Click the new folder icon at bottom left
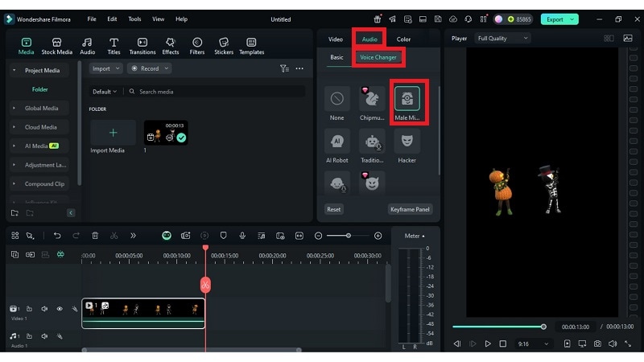The height and width of the screenshot is (362, 644). 14,212
